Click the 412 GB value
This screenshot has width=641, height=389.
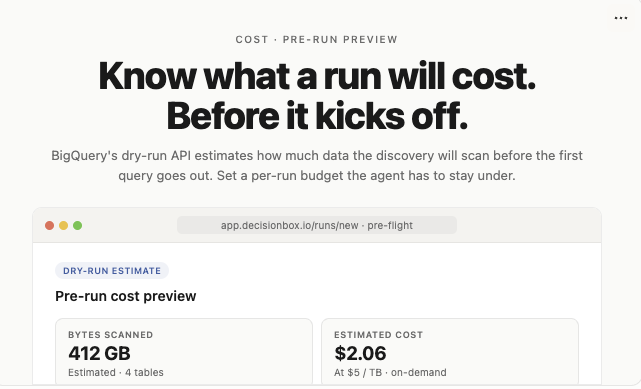[x=99, y=353]
